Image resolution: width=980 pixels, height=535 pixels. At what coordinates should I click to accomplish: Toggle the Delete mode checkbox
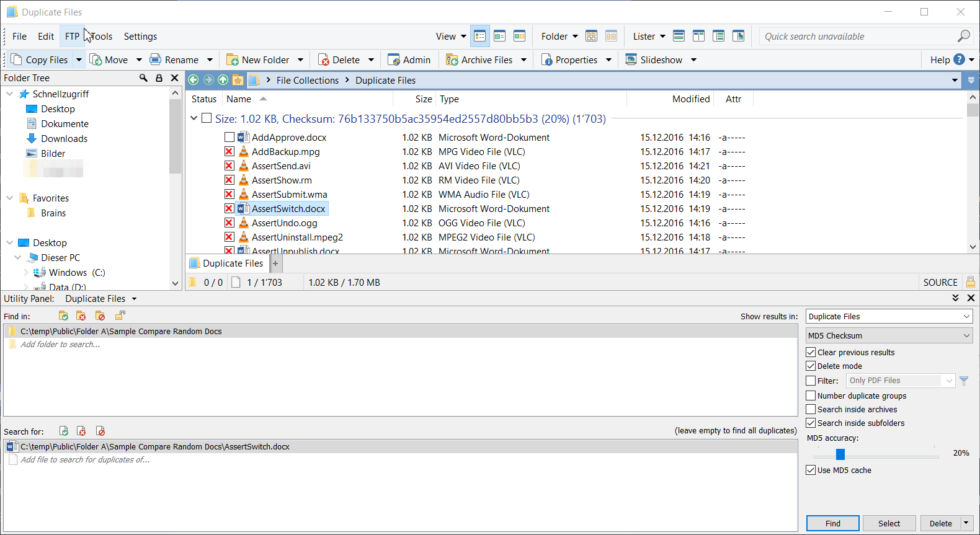[x=811, y=366]
